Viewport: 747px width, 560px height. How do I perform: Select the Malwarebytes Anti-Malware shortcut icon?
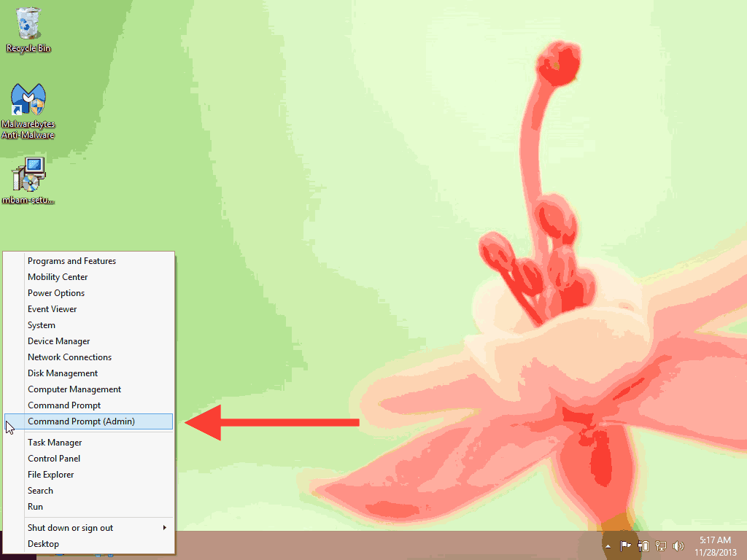(x=28, y=111)
